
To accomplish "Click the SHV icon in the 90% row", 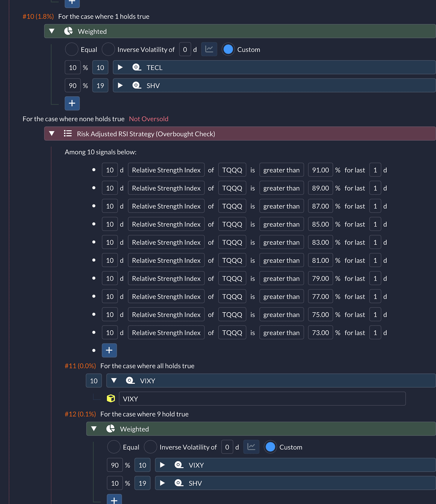I will coord(137,85).
